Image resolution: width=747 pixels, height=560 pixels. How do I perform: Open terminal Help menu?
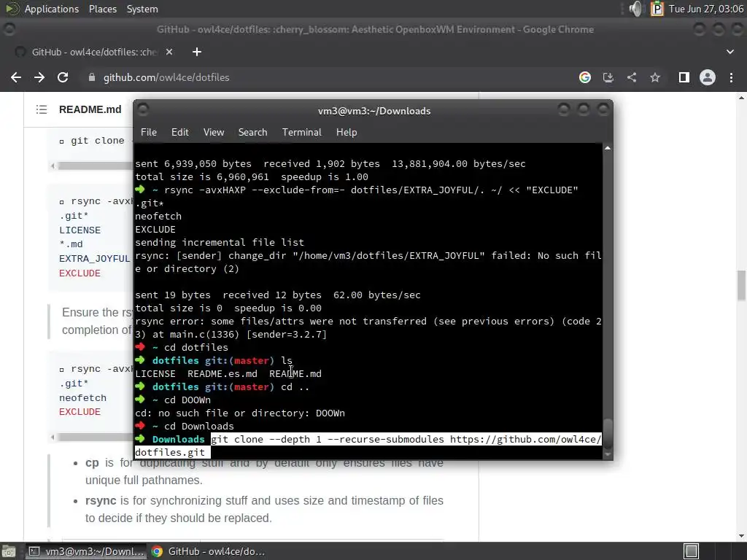pyautogui.click(x=347, y=133)
